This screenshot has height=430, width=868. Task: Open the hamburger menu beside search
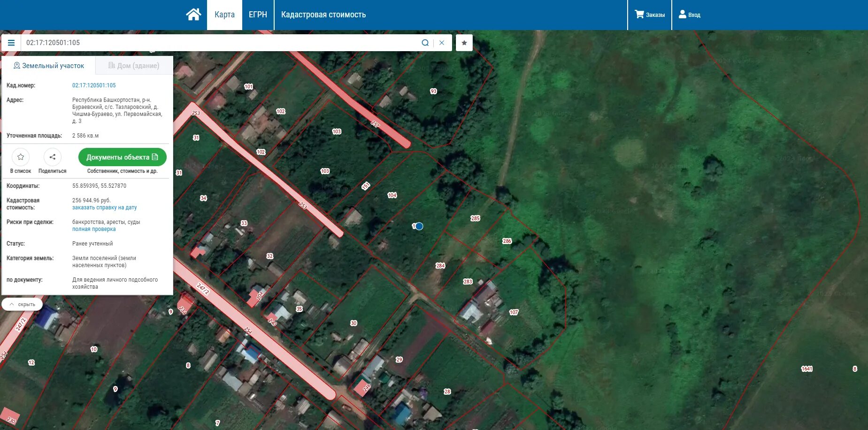11,43
